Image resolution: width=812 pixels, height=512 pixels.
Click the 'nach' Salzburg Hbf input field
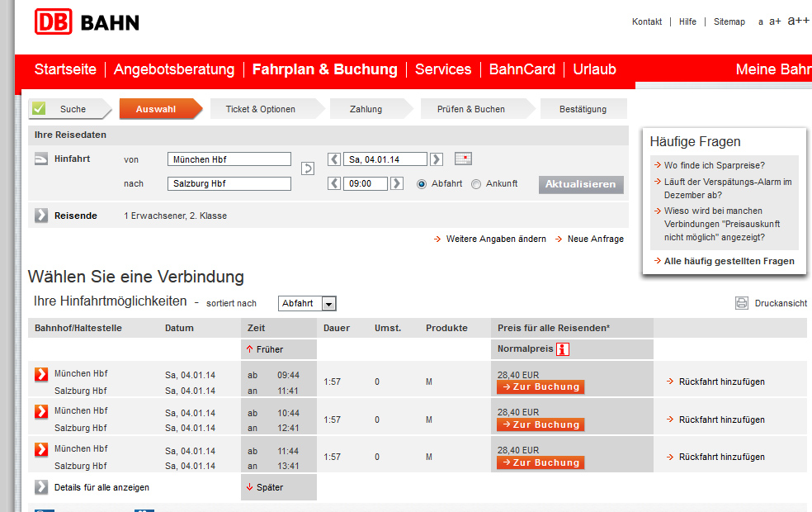229,183
